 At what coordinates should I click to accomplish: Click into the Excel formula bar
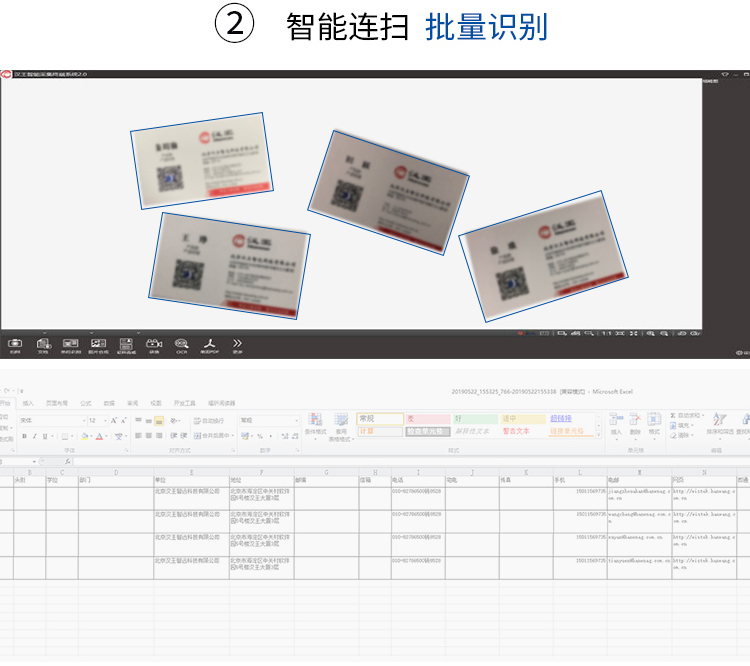point(410,461)
